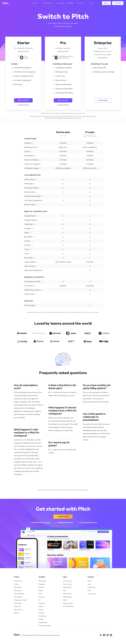
Task: Click info icon next to Workspace storage
Action: tap(40, 168)
